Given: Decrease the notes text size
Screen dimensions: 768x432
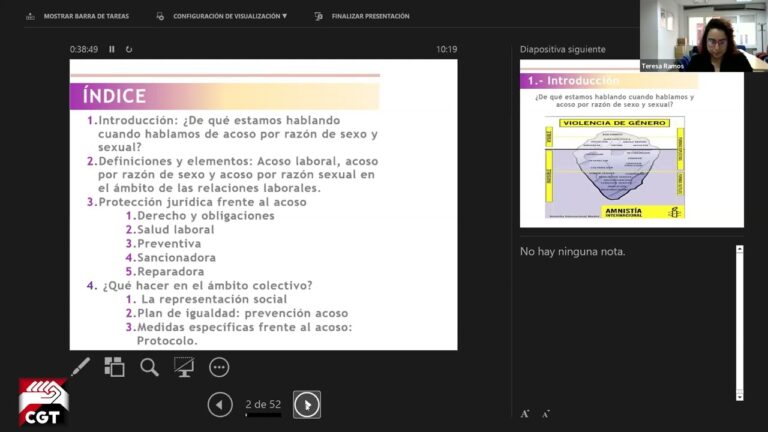Looking at the screenshot, I should point(546,413).
